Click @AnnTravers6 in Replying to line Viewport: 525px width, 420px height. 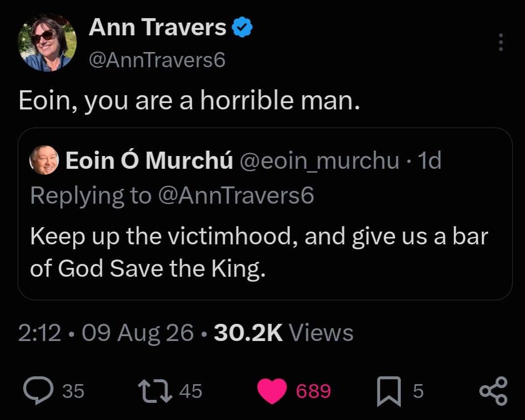236,195
